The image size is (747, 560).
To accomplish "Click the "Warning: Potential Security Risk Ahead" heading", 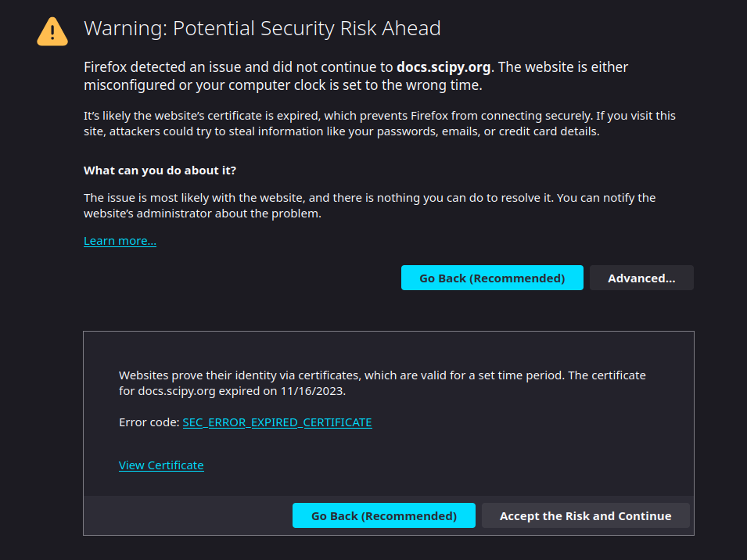I will (x=262, y=29).
